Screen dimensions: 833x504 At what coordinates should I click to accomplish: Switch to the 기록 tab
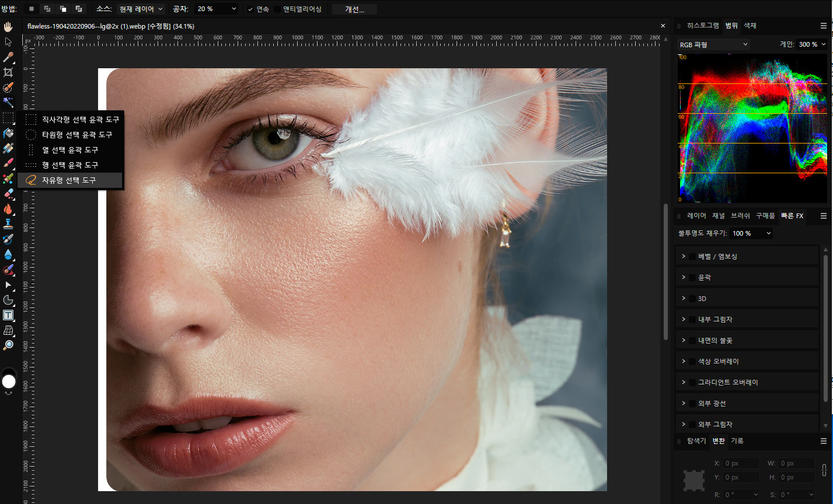737,441
